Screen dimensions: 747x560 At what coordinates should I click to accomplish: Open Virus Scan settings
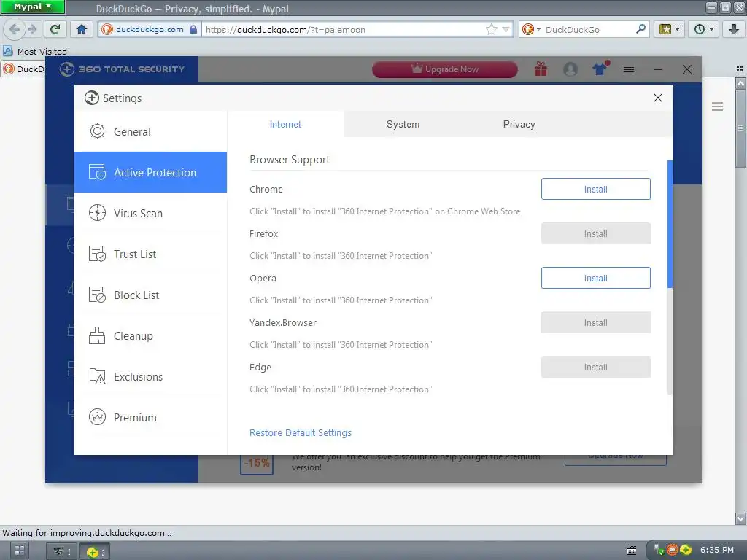[150, 213]
